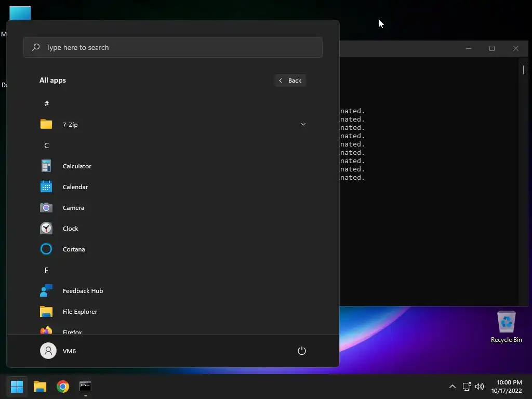
Task: Select the partially hidden desktop icon at top left
Action: pyautogui.click(x=20, y=13)
